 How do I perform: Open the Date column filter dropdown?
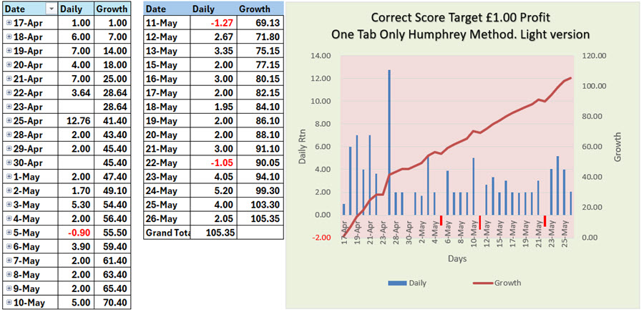(x=50, y=9)
